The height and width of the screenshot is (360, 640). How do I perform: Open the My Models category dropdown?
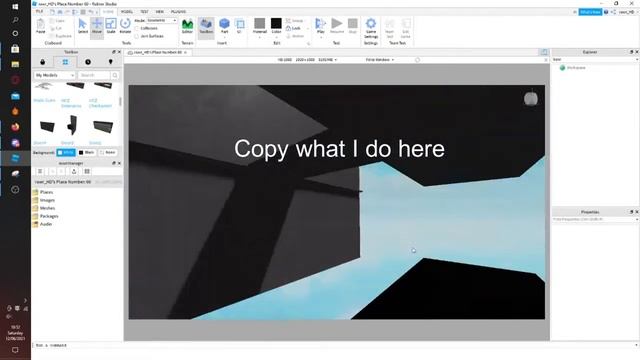54,76
